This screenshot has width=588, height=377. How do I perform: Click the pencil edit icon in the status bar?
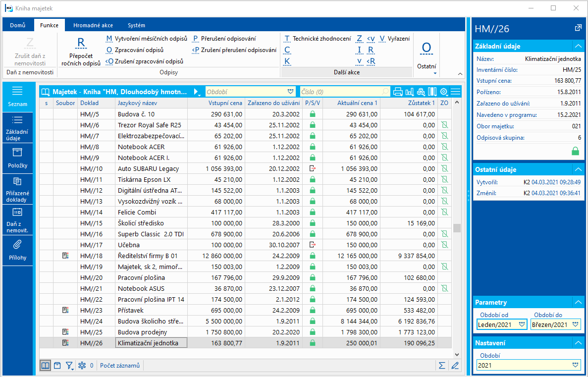pyautogui.click(x=455, y=366)
